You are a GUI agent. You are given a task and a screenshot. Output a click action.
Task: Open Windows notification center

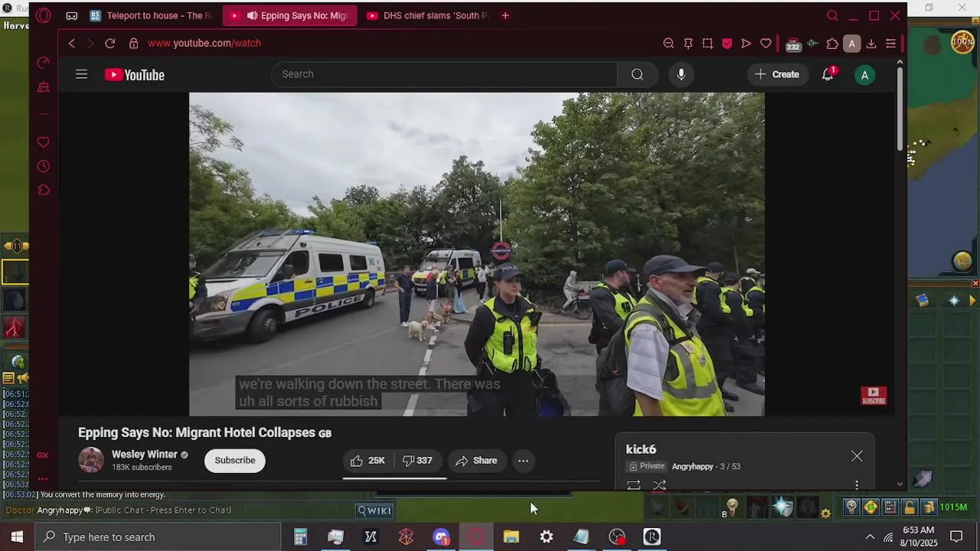tap(956, 537)
